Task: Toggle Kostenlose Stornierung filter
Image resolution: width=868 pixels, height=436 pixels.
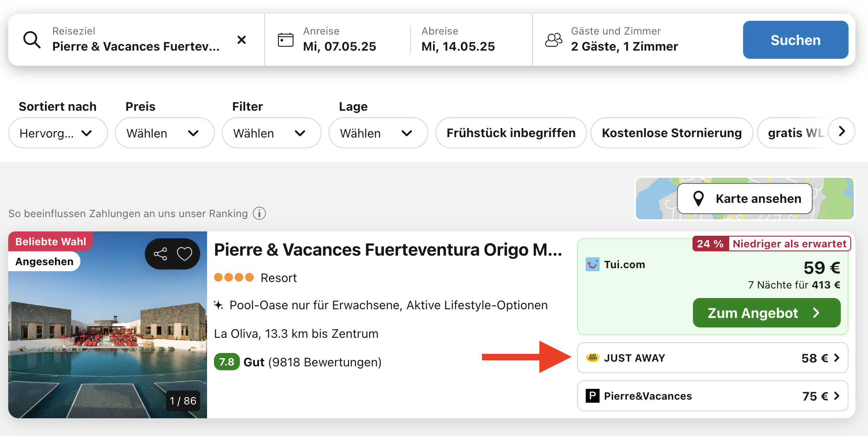Action: 672,133
